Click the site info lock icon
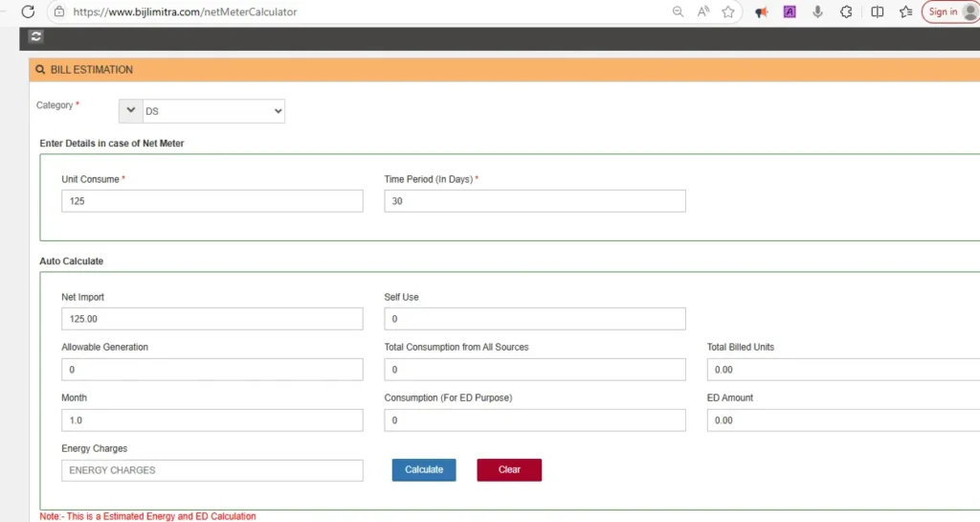Viewport: 980px width, 522px height. point(59,11)
